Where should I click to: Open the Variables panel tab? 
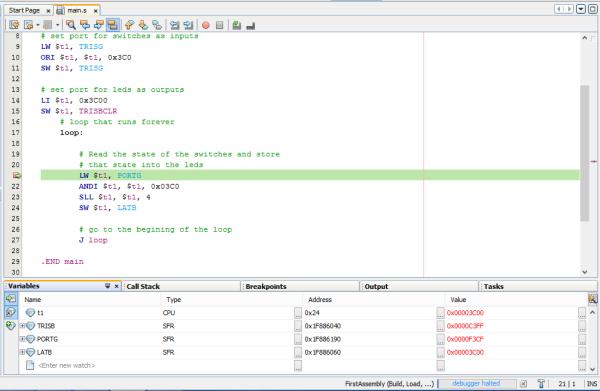[x=24, y=286]
